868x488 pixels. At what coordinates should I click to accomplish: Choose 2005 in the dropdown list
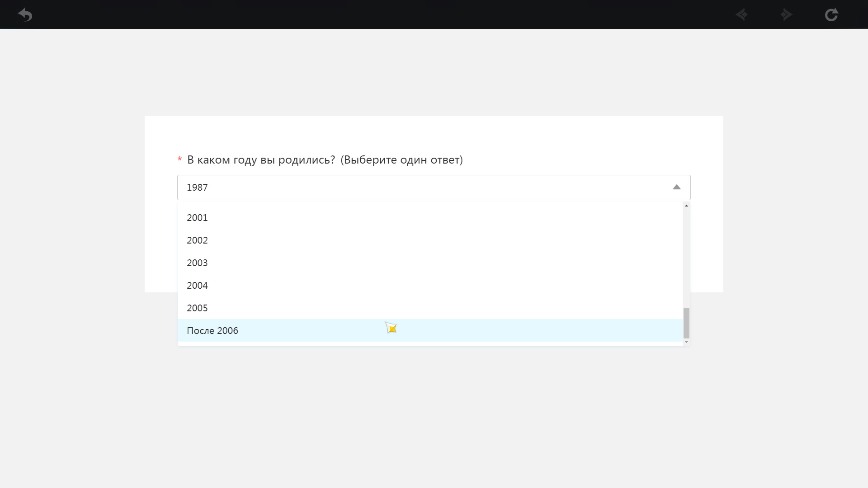tap(198, 308)
